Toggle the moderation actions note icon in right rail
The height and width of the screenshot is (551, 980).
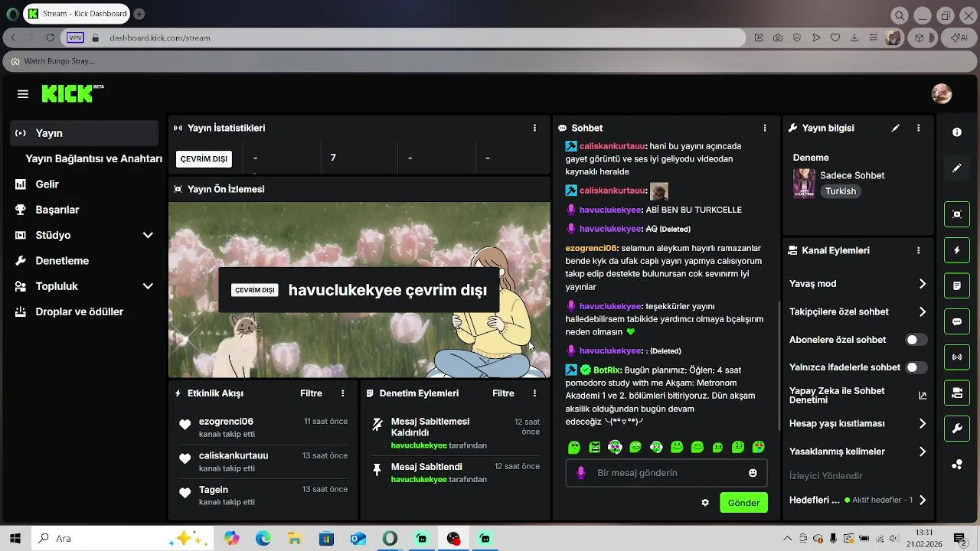click(957, 285)
